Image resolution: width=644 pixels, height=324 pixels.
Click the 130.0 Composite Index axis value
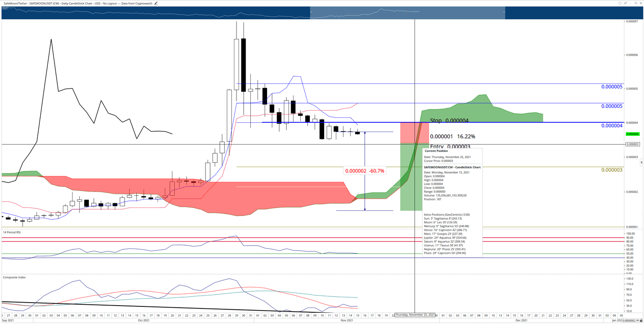coord(629,279)
